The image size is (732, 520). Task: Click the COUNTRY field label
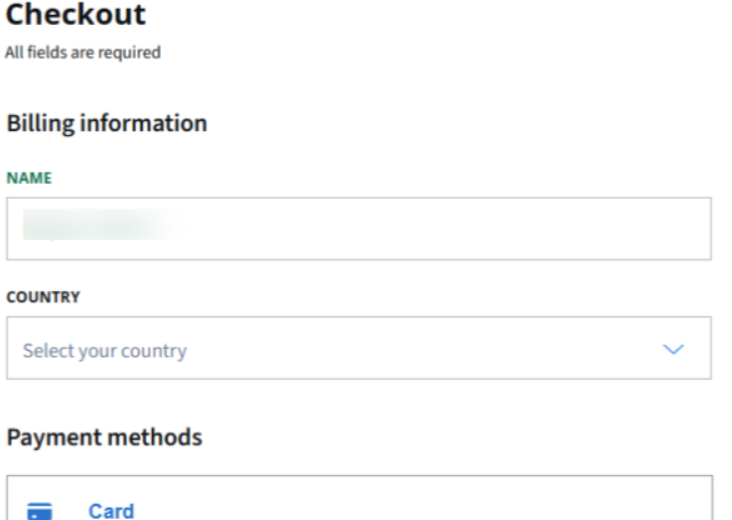(43, 298)
